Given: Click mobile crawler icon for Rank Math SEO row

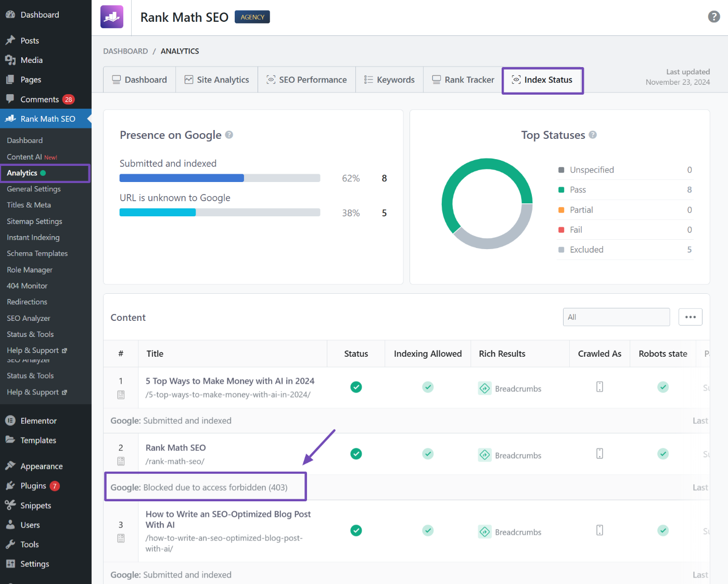Looking at the screenshot, I should (599, 453).
